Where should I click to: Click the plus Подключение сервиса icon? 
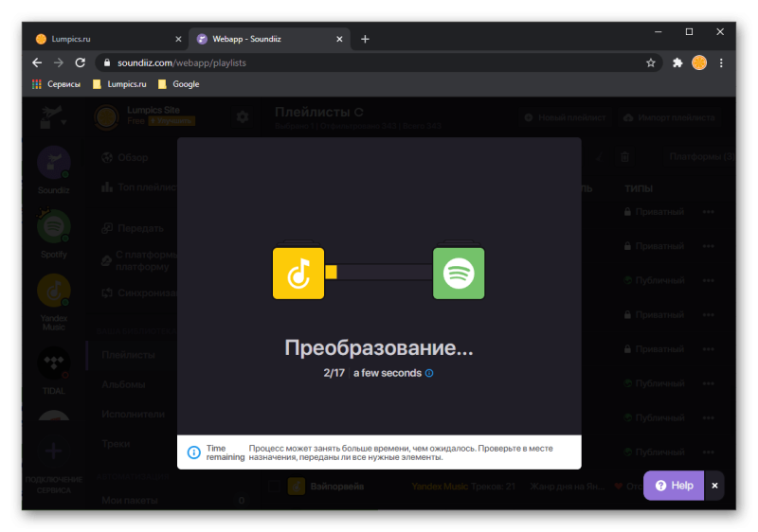54,451
